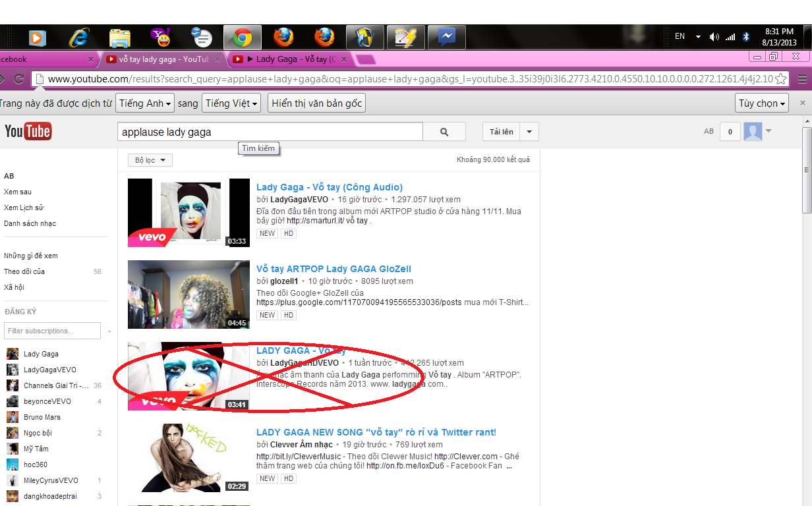Bookmark this page with the star icon
This screenshot has height=506, width=812.
point(780,79)
